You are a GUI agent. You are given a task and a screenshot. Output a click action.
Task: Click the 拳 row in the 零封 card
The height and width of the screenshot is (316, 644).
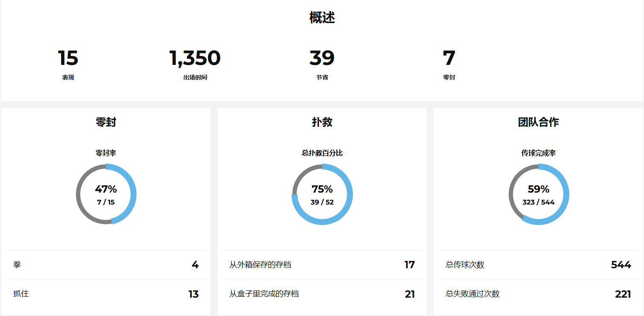pos(106,265)
